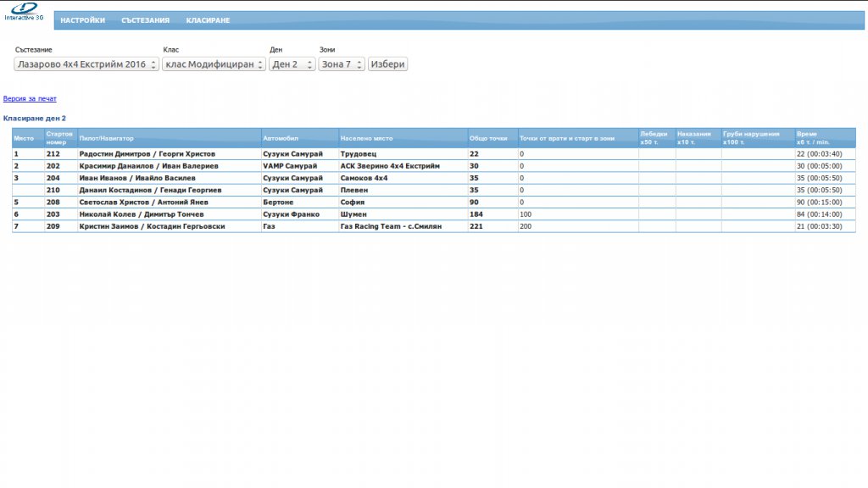This screenshot has height=488, width=868.
Task: Click total points value 221
Action: coord(476,226)
